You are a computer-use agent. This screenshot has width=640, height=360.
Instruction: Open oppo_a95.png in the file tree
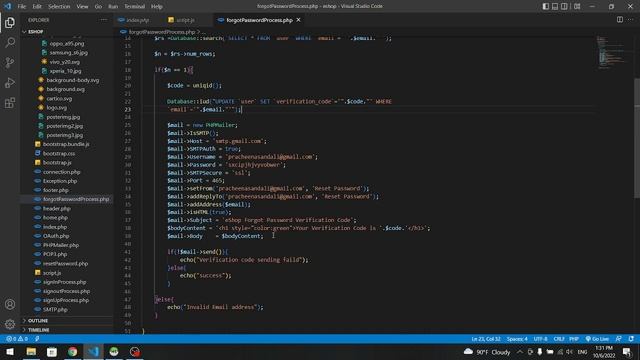point(67,43)
